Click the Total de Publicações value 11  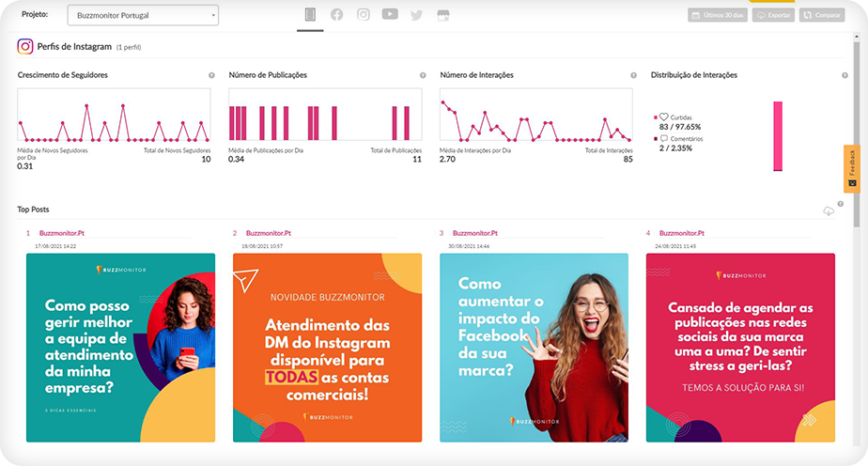(417, 160)
